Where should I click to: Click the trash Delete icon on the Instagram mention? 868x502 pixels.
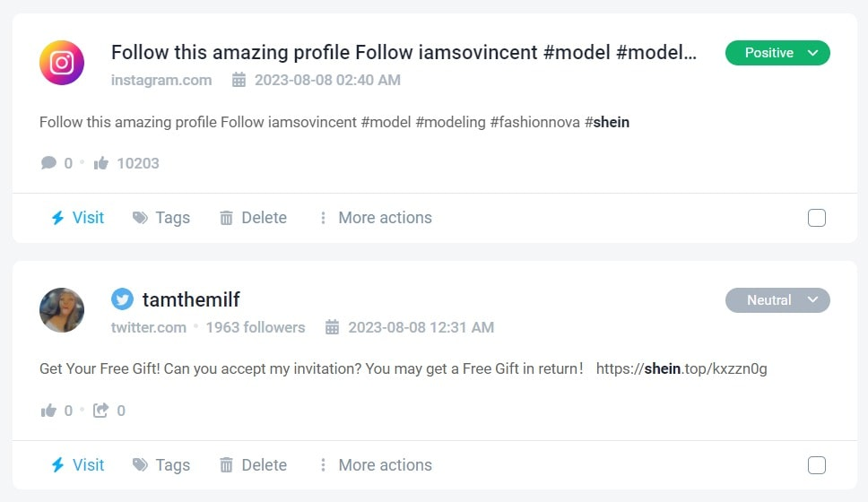coord(226,218)
